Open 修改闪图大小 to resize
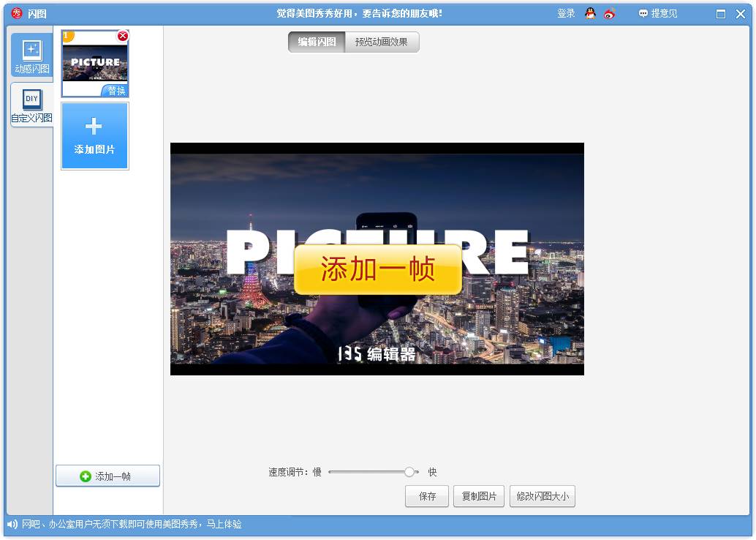 tap(543, 496)
